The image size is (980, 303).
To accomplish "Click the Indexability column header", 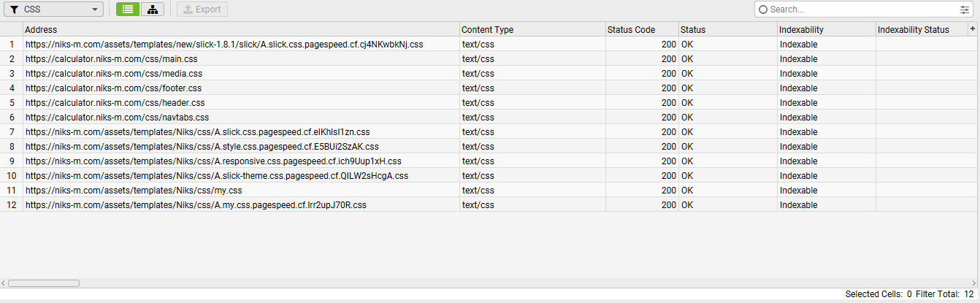I will click(826, 30).
